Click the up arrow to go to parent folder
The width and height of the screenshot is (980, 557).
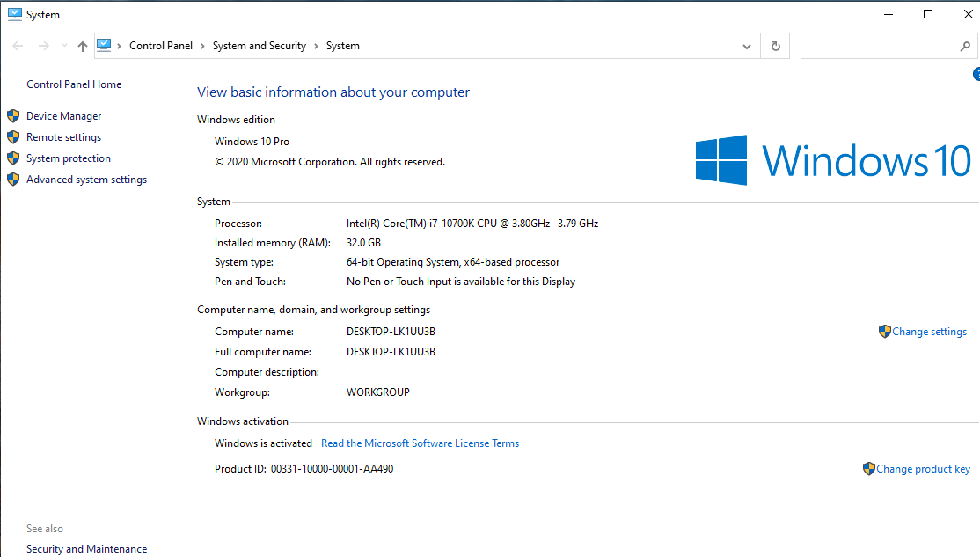point(83,47)
